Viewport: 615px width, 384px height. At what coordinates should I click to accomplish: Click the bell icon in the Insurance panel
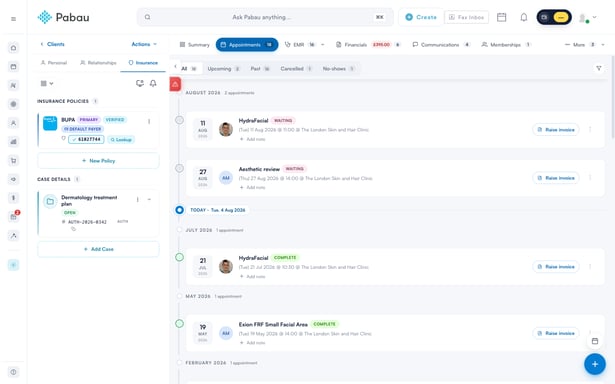[x=153, y=83]
